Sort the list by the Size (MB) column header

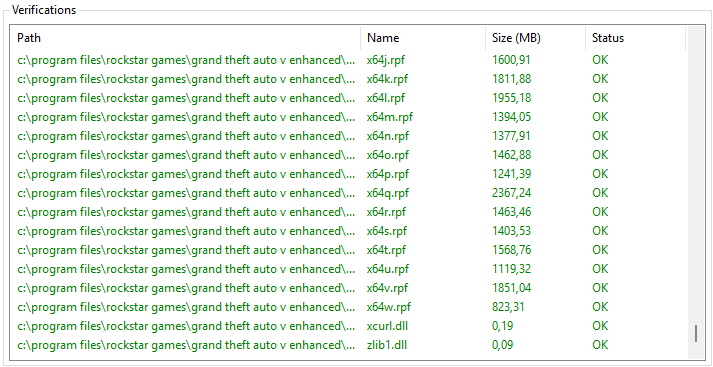tap(536, 38)
